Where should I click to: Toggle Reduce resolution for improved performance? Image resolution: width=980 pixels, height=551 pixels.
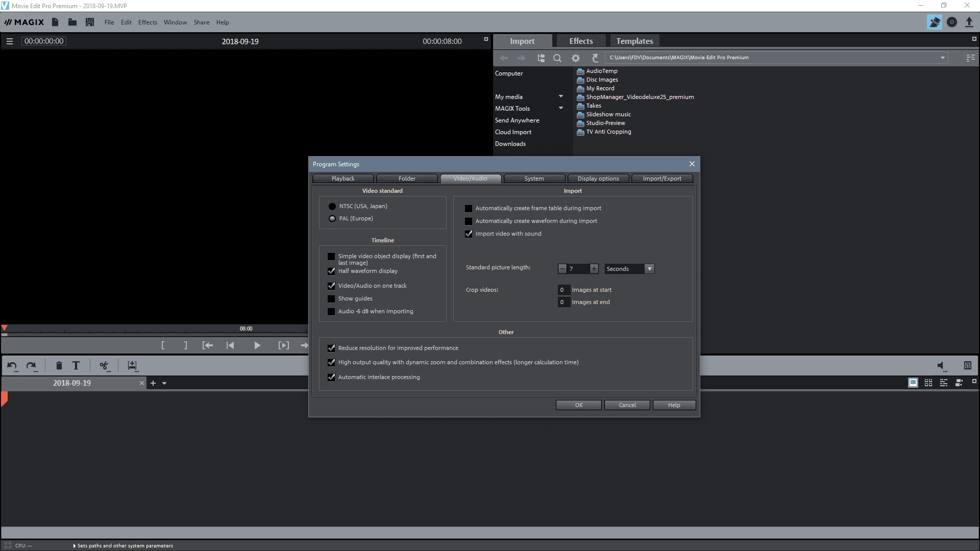(x=331, y=348)
